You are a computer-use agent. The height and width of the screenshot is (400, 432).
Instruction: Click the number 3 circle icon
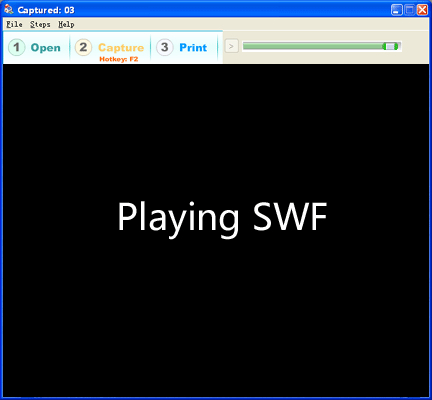coord(164,47)
